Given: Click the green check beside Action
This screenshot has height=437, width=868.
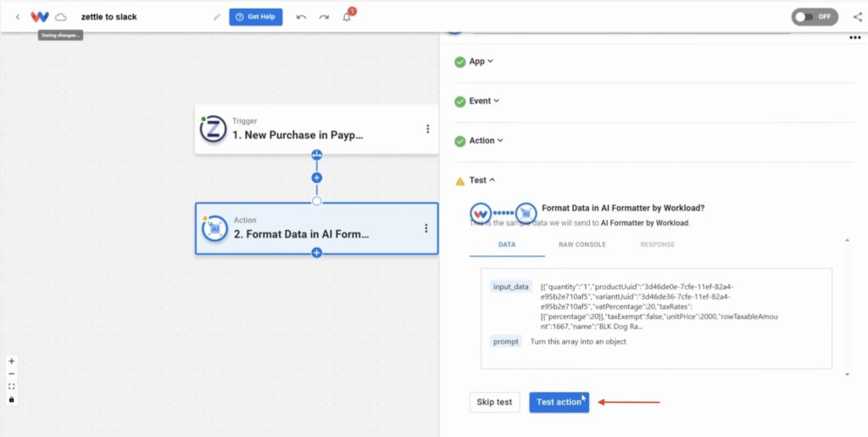Looking at the screenshot, I should (460, 142).
